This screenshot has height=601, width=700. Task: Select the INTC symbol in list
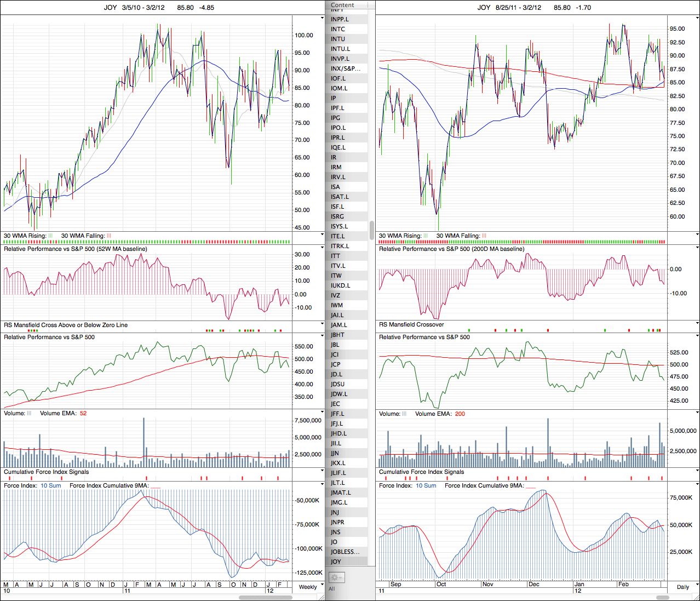338,29
